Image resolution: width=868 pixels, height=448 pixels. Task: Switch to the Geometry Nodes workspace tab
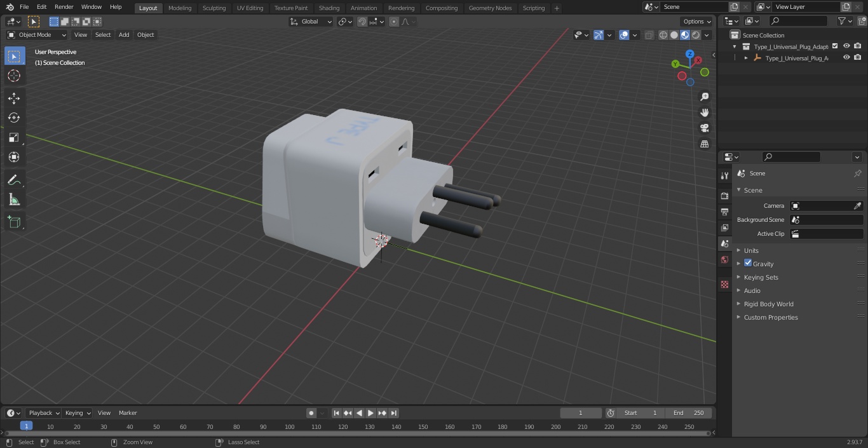coord(490,8)
